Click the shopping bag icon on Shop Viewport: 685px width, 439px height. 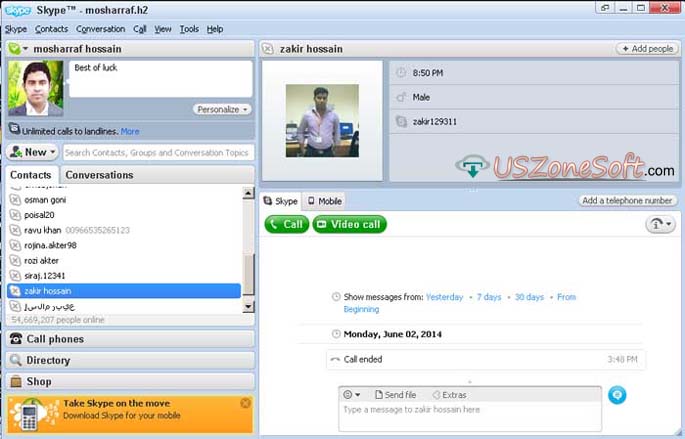point(16,381)
